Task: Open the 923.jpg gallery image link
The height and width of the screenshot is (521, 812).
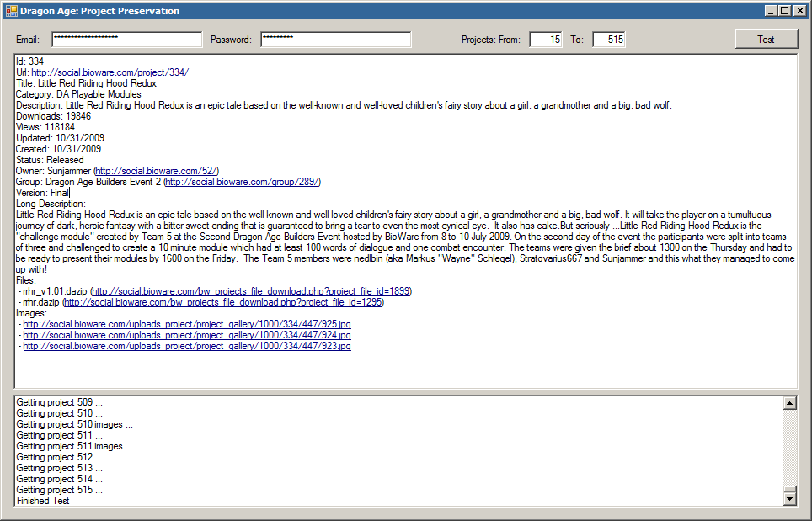Action: [x=187, y=345]
